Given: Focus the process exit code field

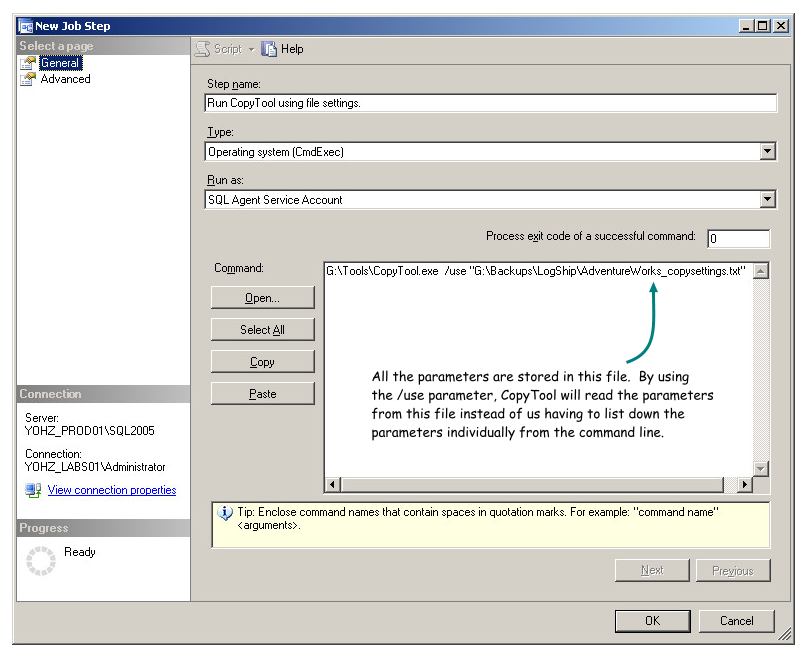Looking at the screenshot, I should (738, 238).
